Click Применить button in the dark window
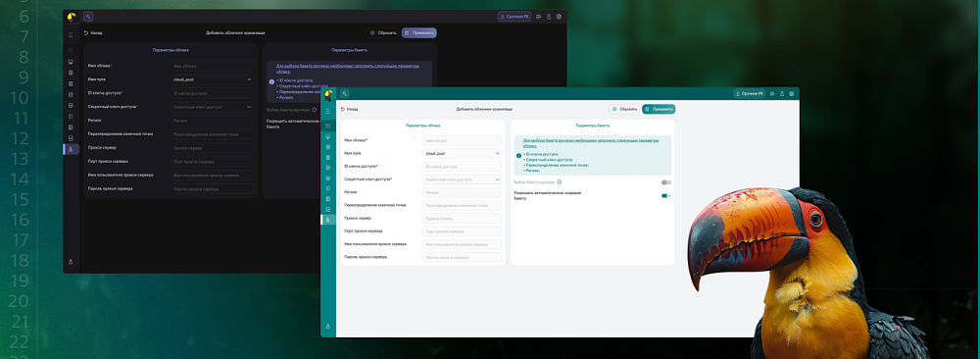 418,32
